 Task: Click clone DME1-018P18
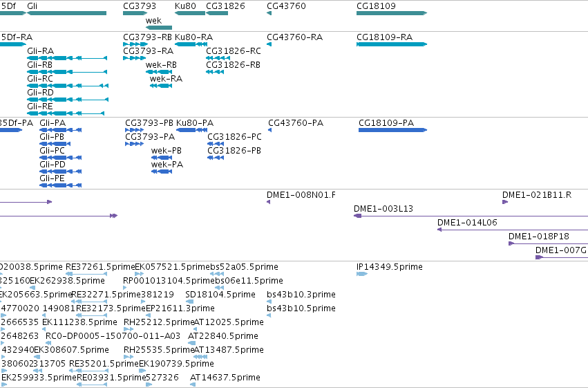(x=548, y=243)
